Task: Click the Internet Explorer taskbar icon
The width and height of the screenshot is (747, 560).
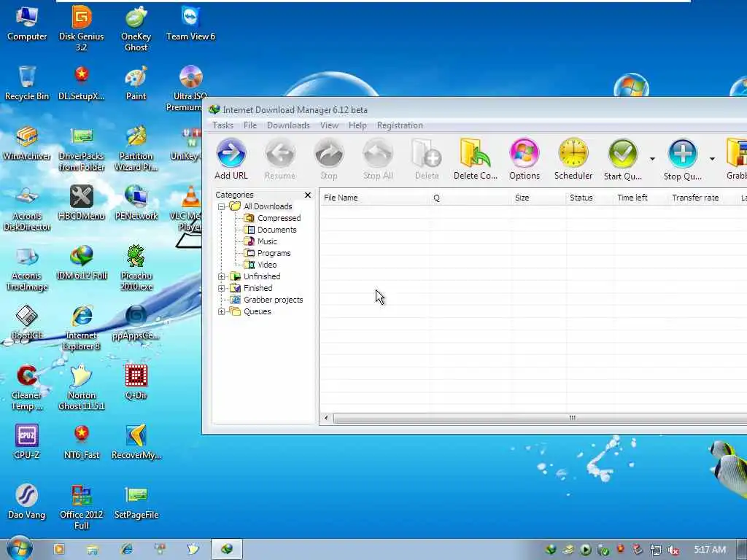Action: (127, 549)
